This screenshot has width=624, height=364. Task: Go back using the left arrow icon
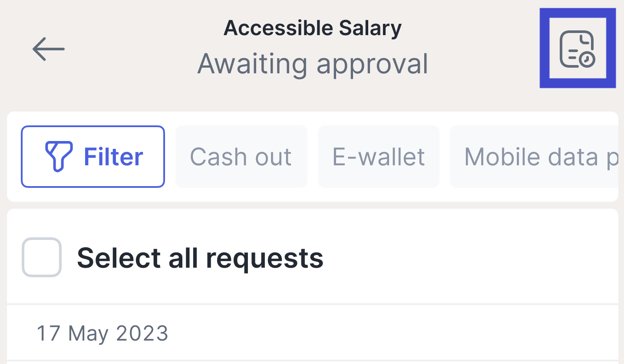pos(48,49)
